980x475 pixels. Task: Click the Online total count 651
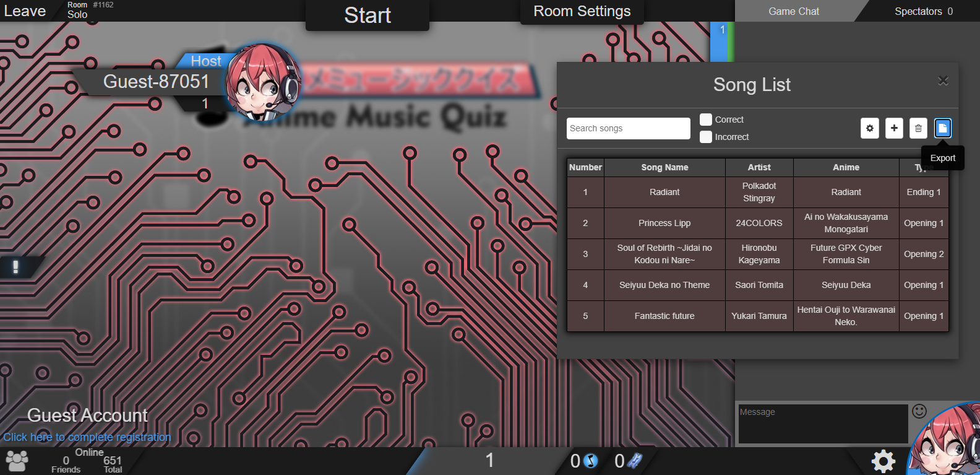113,461
